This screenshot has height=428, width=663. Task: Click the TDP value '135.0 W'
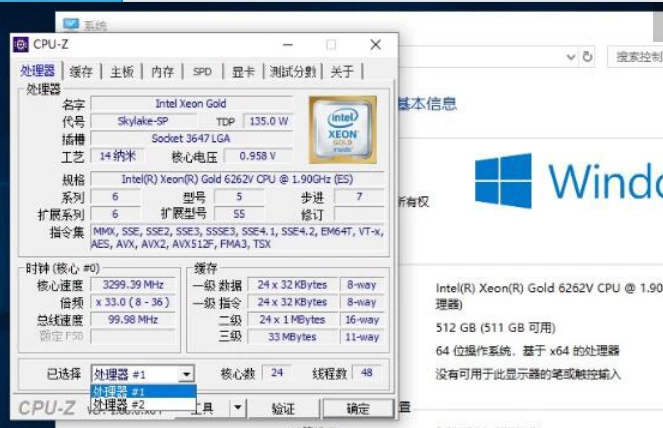268,121
